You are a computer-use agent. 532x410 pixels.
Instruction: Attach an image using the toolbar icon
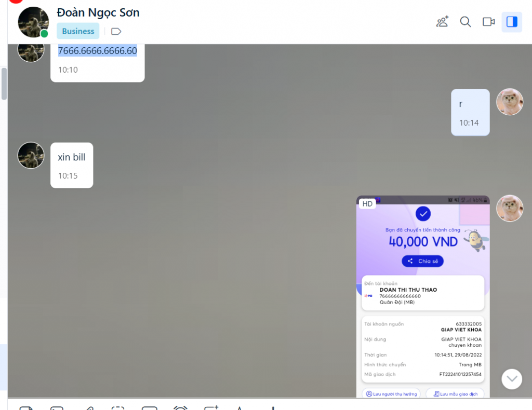[56, 408]
